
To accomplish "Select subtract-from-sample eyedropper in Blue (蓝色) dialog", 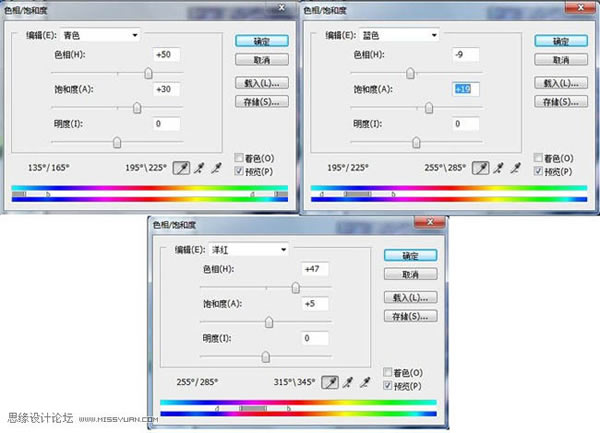I will click(x=516, y=168).
